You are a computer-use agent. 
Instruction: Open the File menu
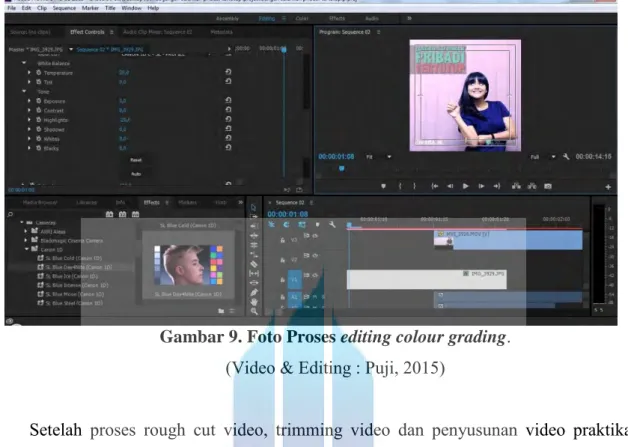tap(12, 8)
